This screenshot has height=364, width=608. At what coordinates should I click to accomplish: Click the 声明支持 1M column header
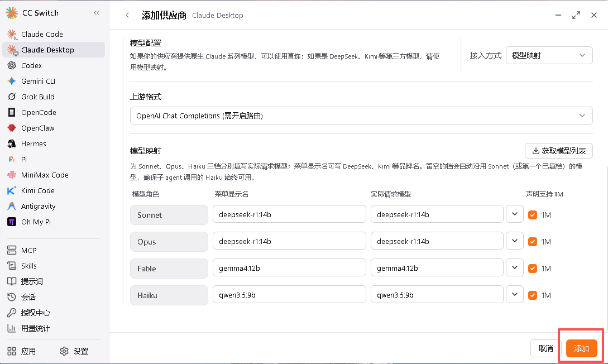tap(544, 194)
